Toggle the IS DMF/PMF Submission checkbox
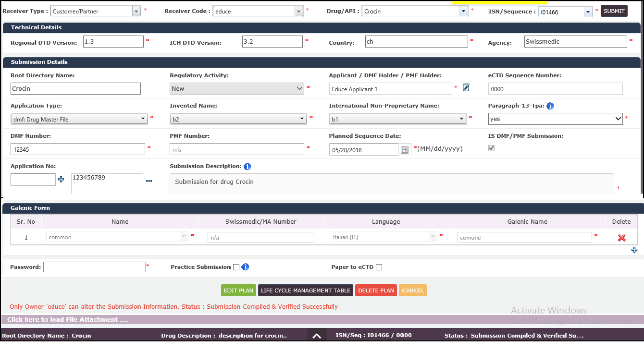 tap(491, 148)
